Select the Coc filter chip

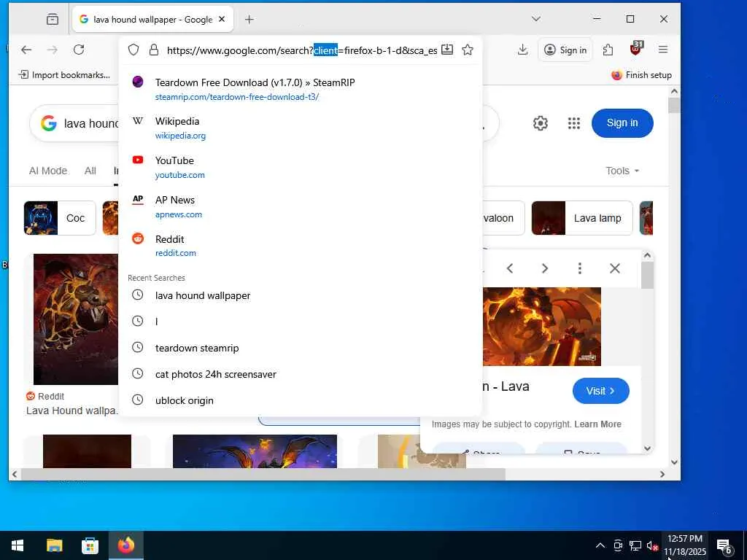(60, 218)
